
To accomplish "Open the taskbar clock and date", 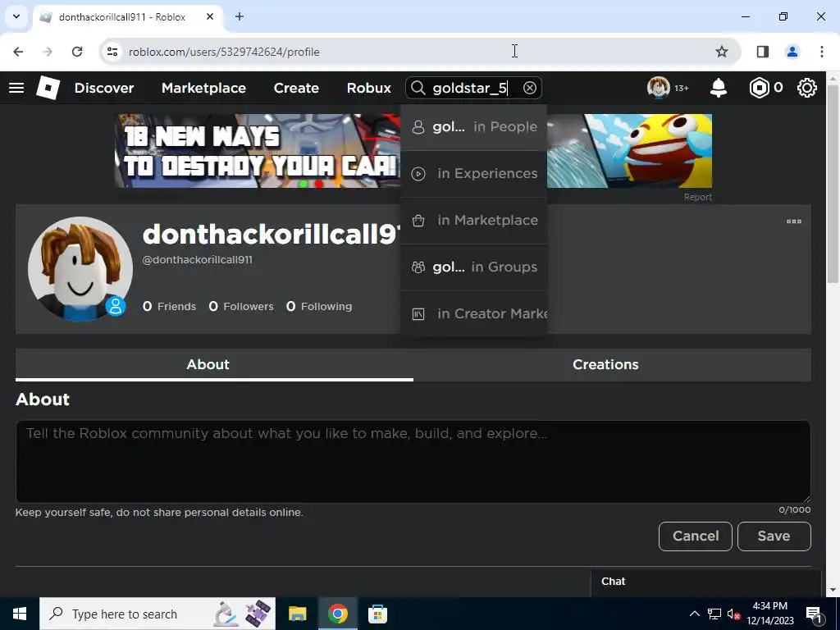I will [769, 614].
